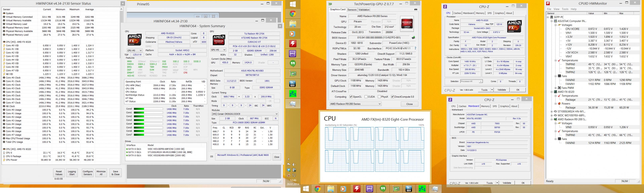Toggle the OpenCL checkbox in GPU-Z
The image size is (644, 193).
click(351, 97)
